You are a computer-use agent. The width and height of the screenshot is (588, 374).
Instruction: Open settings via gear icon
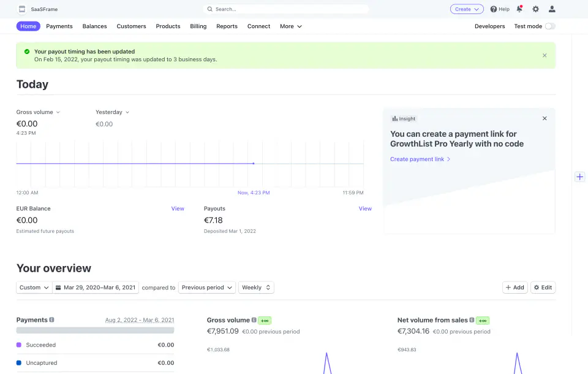pos(535,9)
